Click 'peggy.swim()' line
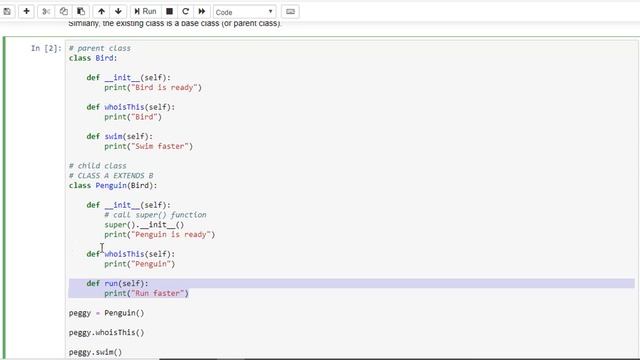The image size is (640, 360). pos(96,352)
